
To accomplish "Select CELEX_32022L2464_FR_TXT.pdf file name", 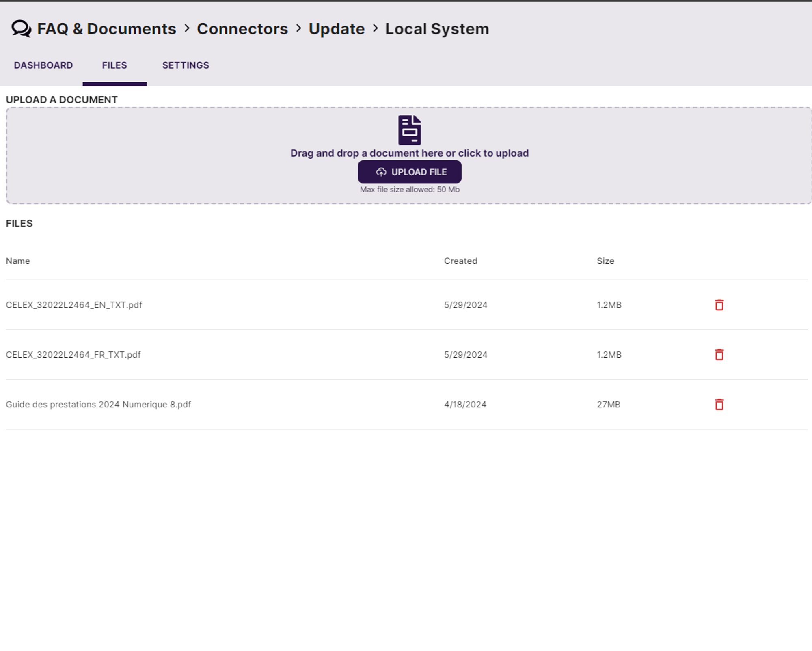I will point(73,355).
